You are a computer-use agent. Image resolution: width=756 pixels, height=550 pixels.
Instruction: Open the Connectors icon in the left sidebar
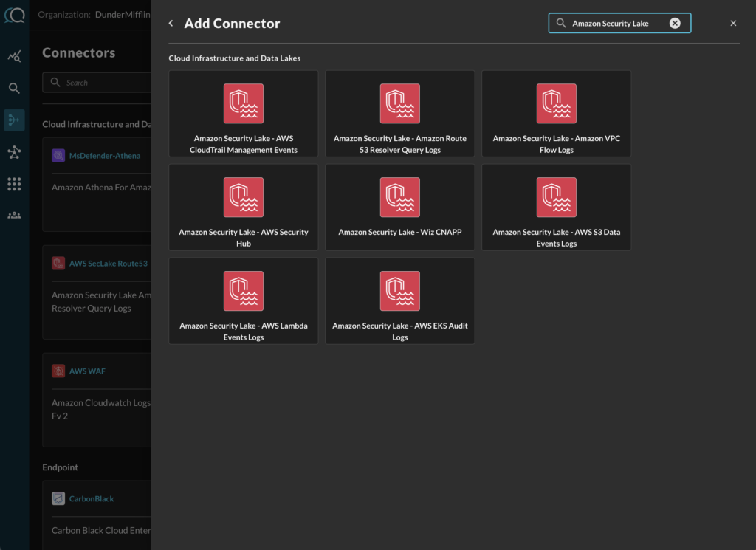(x=14, y=120)
